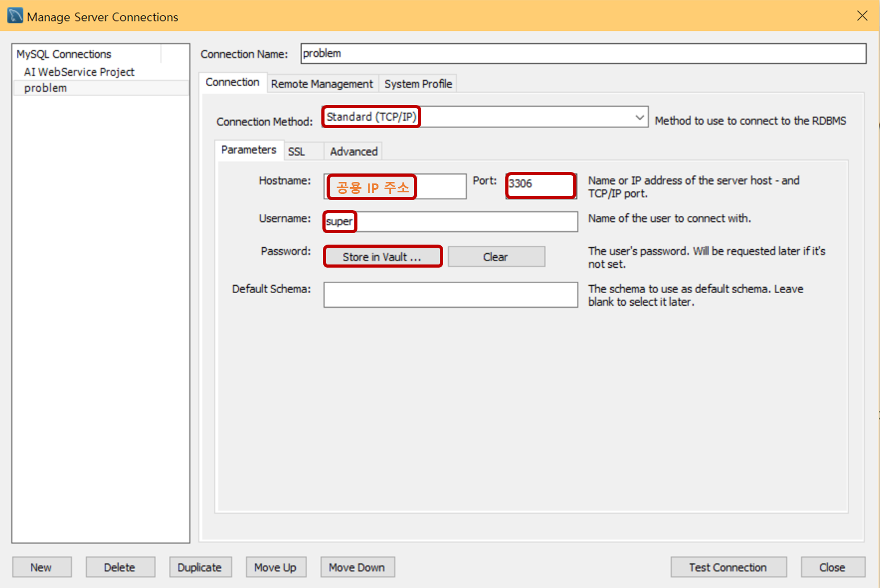Click the 'Name or IP address of the server host' text
880x588 pixels.
pos(694,187)
